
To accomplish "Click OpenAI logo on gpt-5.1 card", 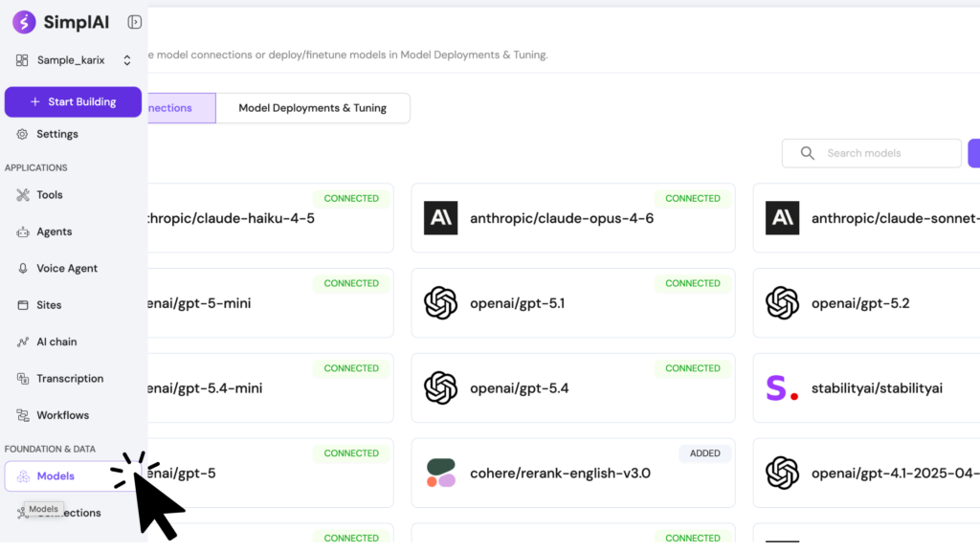I will click(440, 303).
